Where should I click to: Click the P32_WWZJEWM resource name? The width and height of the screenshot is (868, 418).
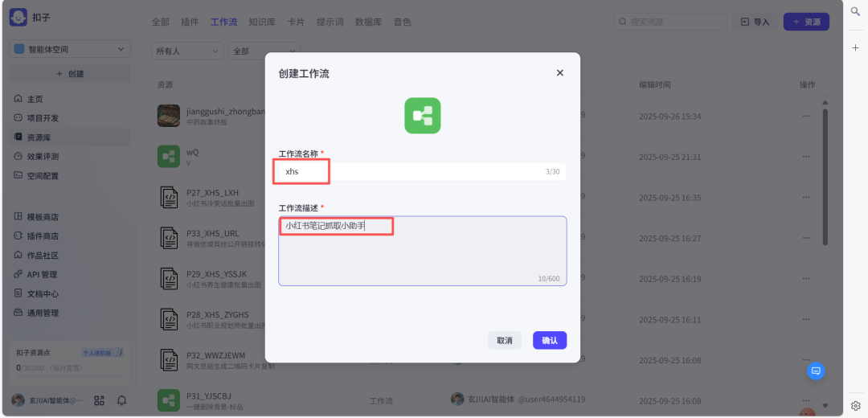click(216, 354)
